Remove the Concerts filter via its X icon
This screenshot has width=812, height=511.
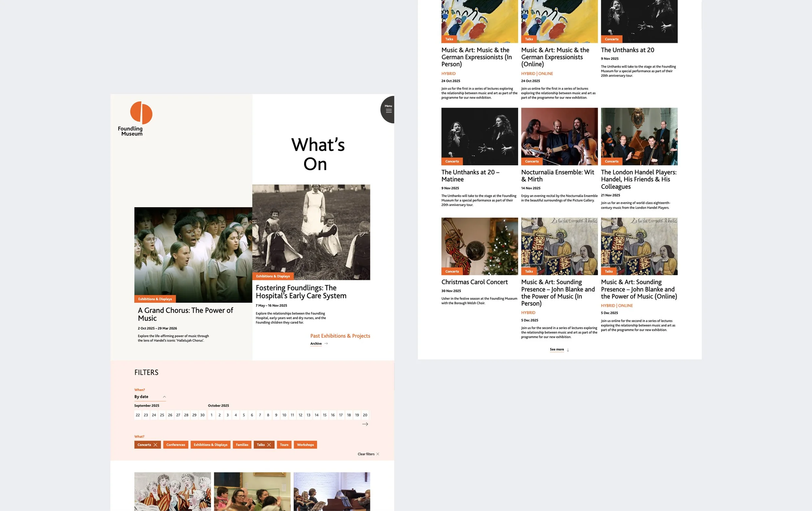(156, 444)
